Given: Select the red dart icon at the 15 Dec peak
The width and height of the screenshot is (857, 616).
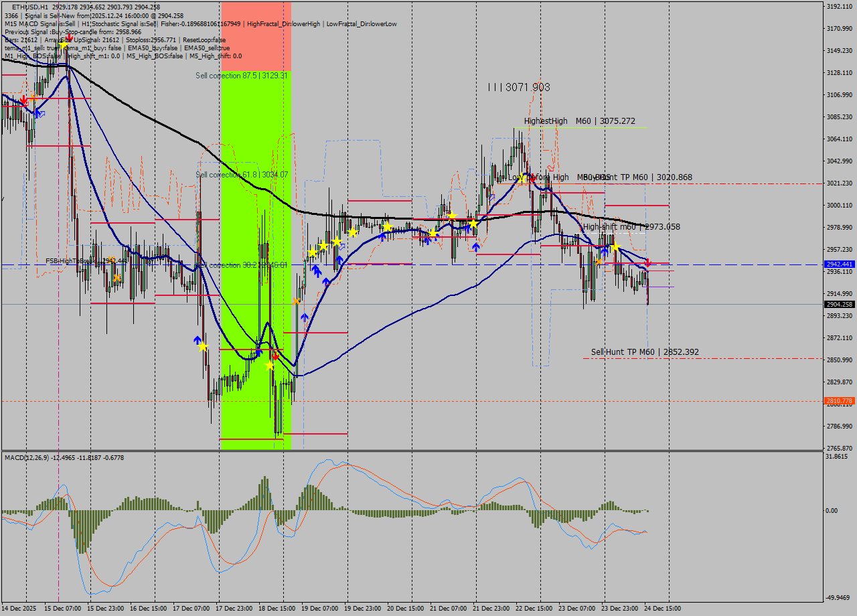Looking at the screenshot, I should click(69, 37).
